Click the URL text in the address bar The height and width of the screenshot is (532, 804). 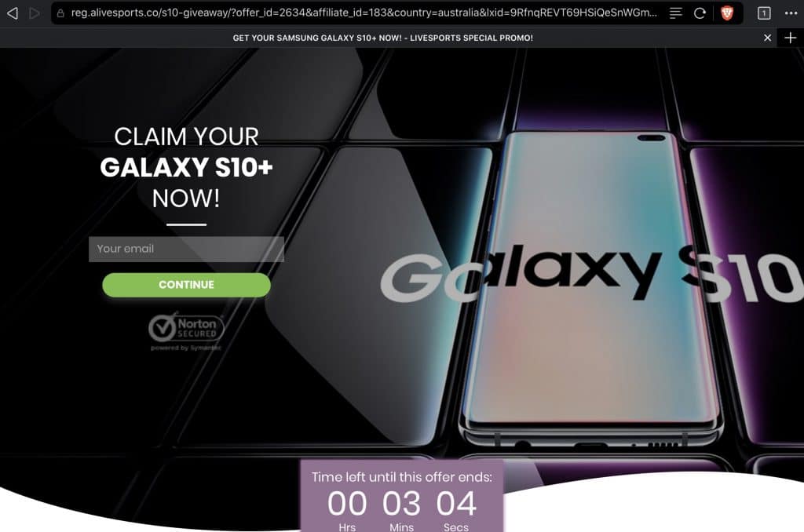tap(364, 13)
